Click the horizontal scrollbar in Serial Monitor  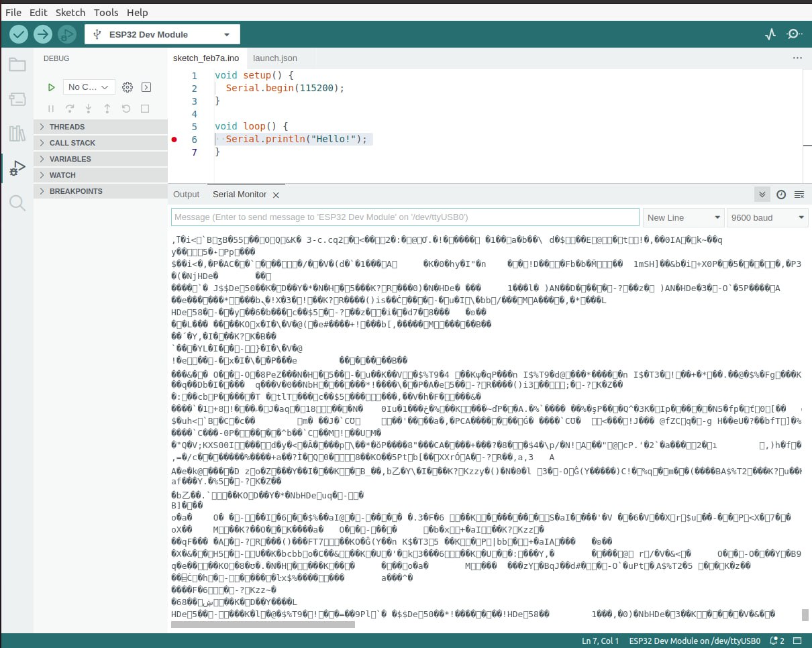(x=263, y=625)
